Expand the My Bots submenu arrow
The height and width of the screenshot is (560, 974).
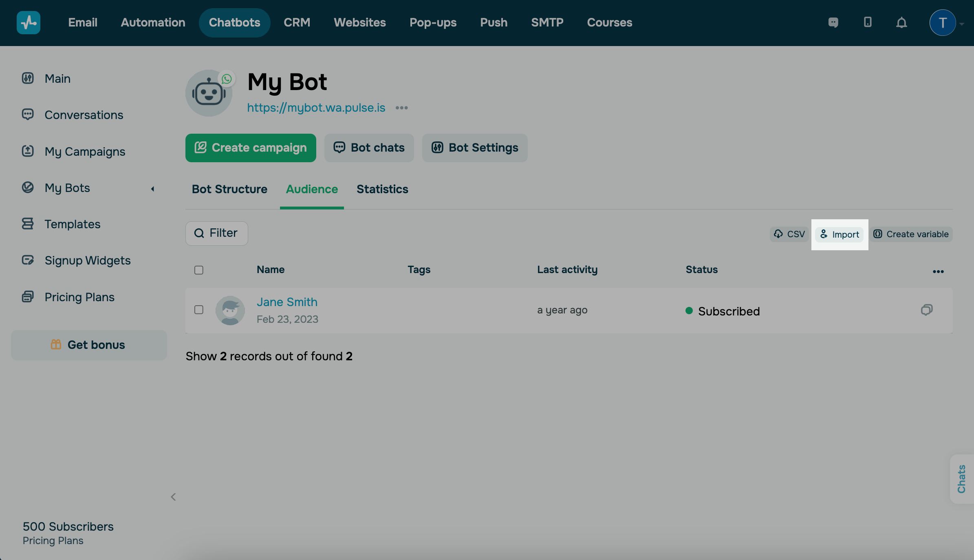pos(153,189)
